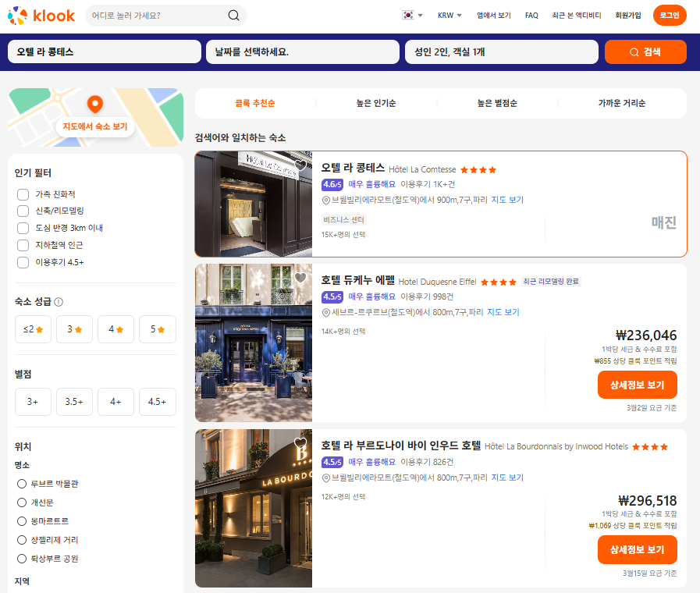Select the '뤽상부르 공원' landmark radio
The width and height of the screenshot is (700, 593).
pyautogui.click(x=21, y=559)
